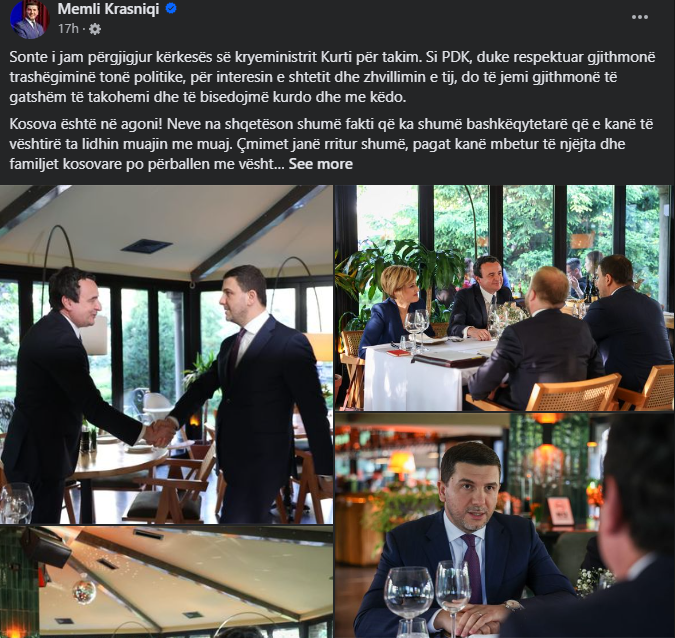Click the blue verified badge

171,8
